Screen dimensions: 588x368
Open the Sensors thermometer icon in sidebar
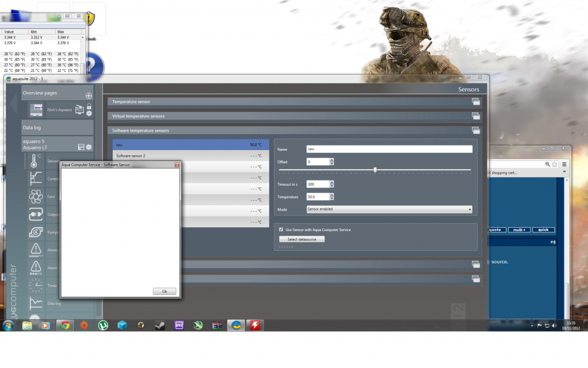36,161
